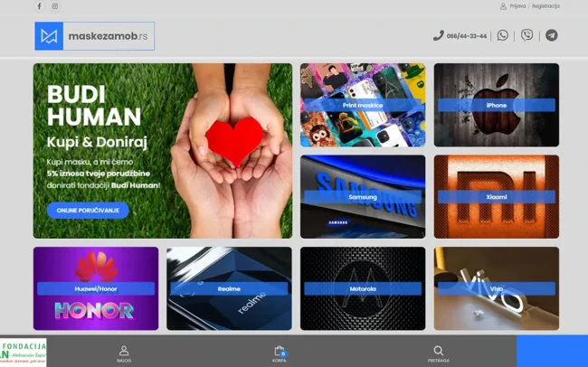588x367 pixels.
Task: Choose the Xiaomi category tile
Action: point(496,196)
